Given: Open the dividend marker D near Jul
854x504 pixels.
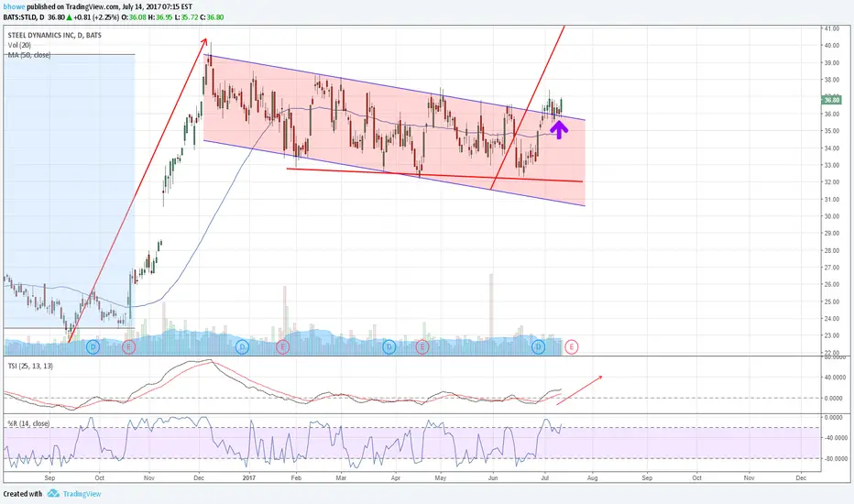Looking at the screenshot, I should coord(538,346).
